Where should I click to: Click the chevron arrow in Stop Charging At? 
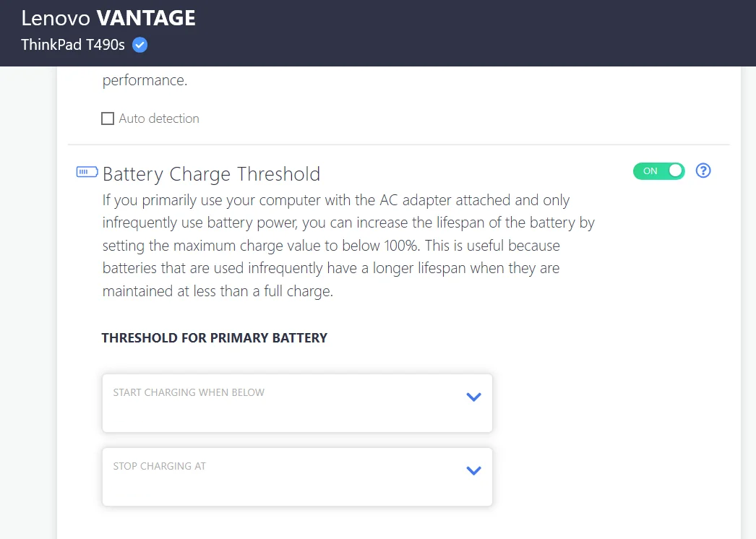pos(473,470)
